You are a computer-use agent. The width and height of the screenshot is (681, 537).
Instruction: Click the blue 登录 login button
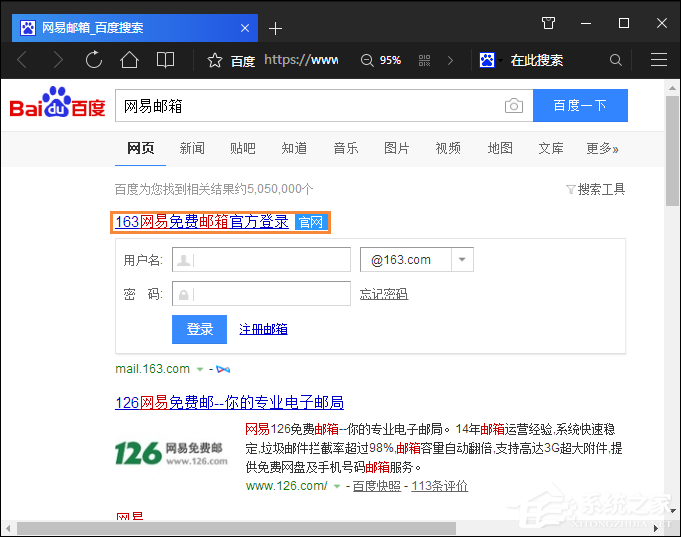[199, 329]
